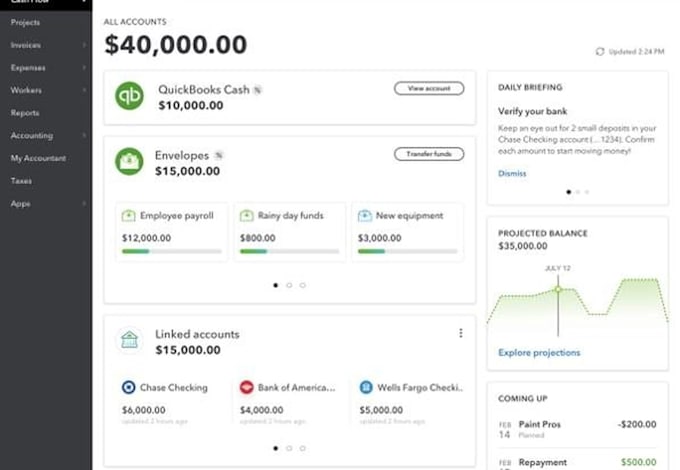This screenshot has height=470, width=680.
Task: Click the Bank of America $4,000.00 balance
Action: click(x=262, y=410)
